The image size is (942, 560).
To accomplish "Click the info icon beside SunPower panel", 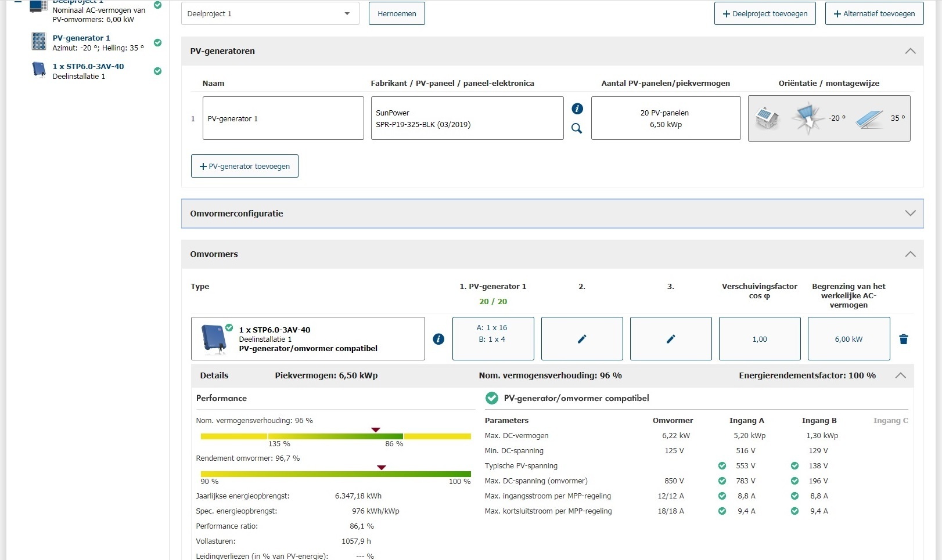I will point(577,109).
